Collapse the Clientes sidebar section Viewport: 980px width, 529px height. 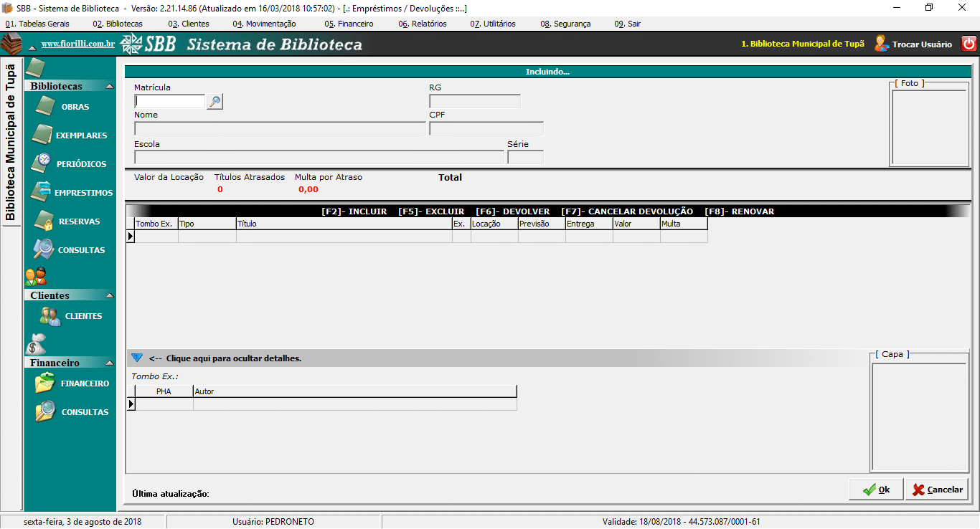109,295
